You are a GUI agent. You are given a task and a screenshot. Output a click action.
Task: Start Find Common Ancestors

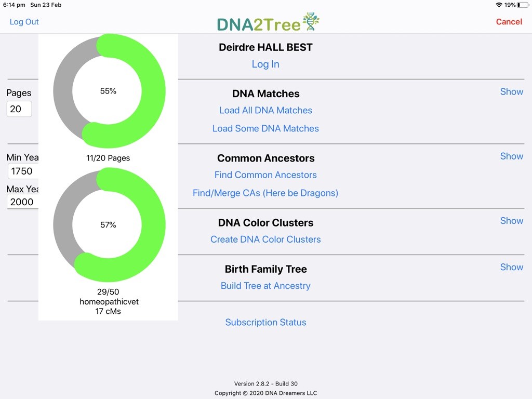coord(265,175)
